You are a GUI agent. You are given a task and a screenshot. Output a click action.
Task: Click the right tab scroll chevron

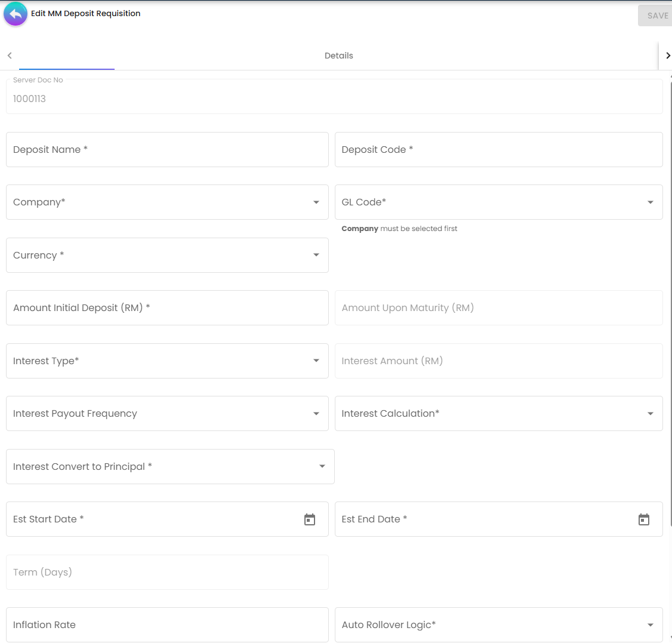(x=667, y=56)
